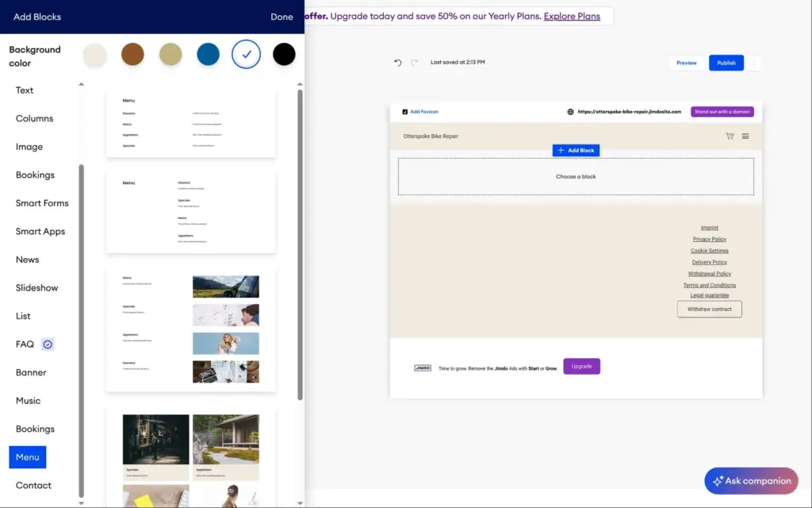Click the Add Favicon link
812x508 pixels.
(424, 112)
